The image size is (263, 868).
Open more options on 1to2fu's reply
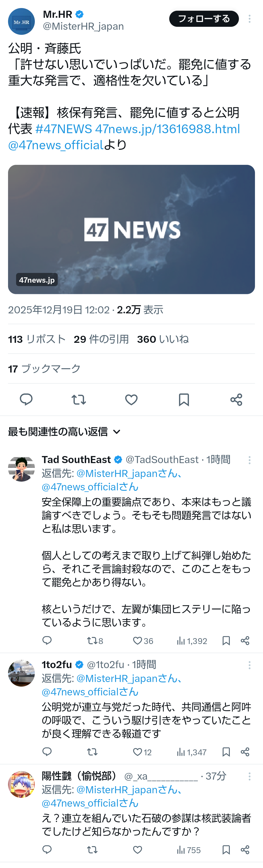click(x=250, y=665)
